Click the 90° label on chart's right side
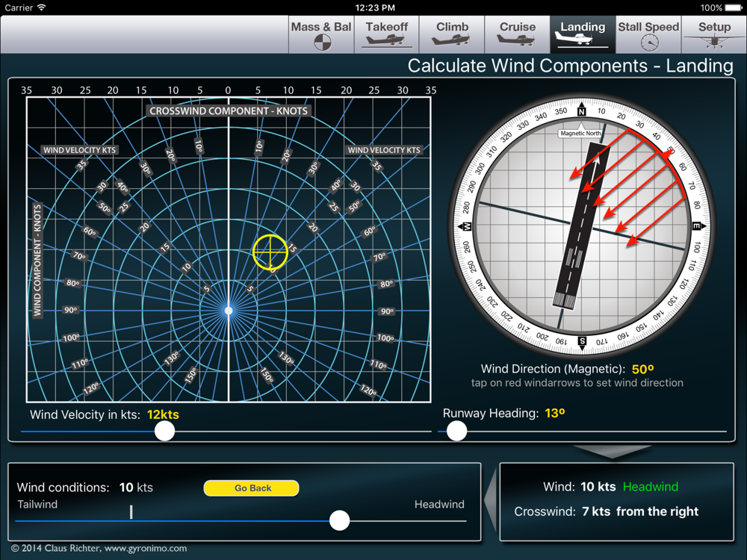 pyautogui.click(x=387, y=311)
